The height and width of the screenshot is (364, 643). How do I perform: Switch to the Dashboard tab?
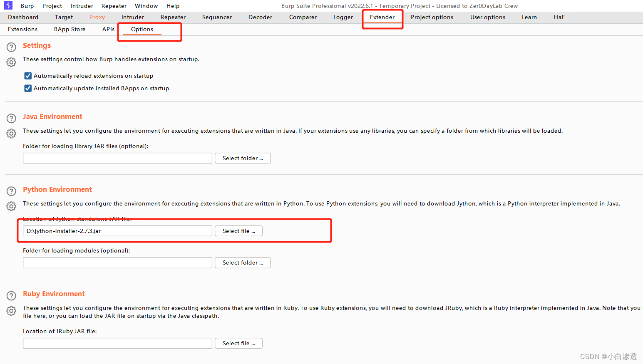click(x=23, y=17)
